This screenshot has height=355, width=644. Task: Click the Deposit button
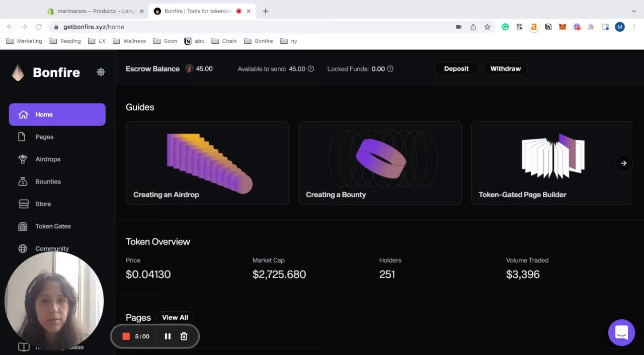(x=456, y=69)
